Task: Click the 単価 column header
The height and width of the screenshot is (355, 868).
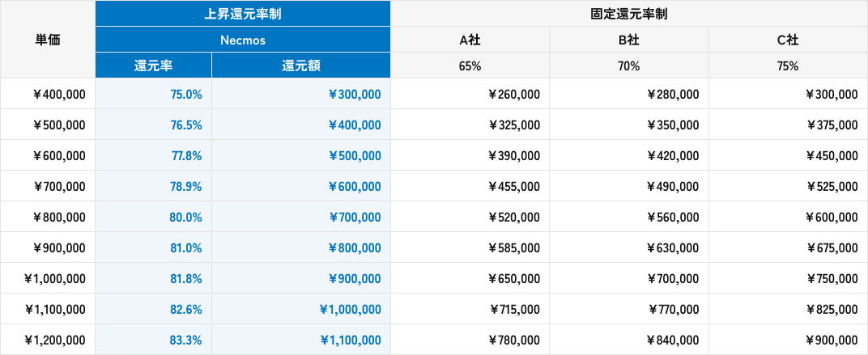Action: (x=48, y=40)
